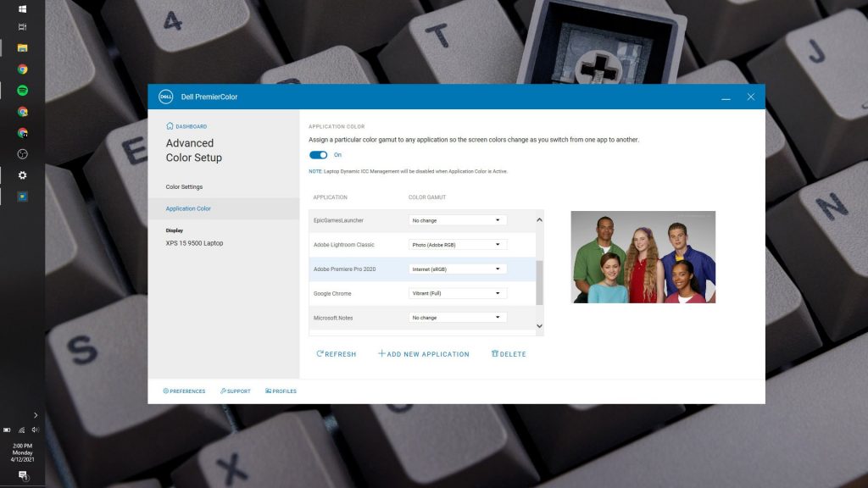
Task: Open Spotify from the taskbar
Action: pos(22,90)
